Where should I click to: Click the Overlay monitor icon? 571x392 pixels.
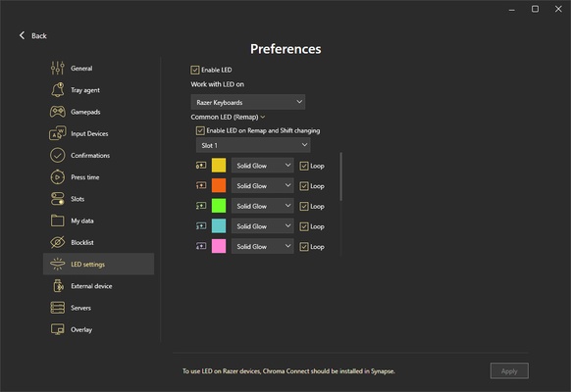tap(58, 329)
